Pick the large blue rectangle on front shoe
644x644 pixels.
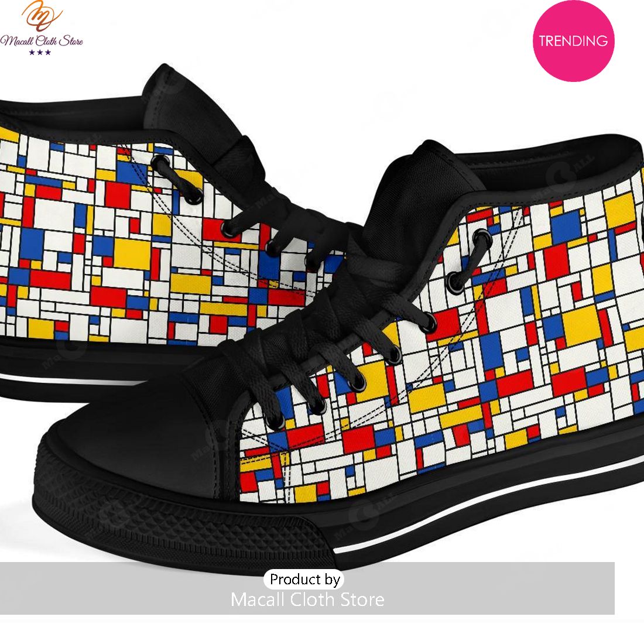tap(491, 350)
